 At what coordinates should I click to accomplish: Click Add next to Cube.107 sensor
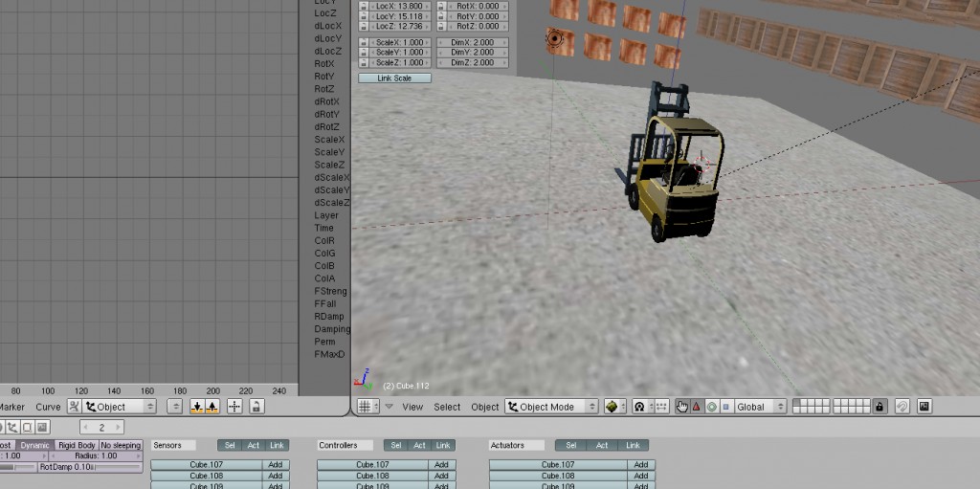tap(276, 465)
